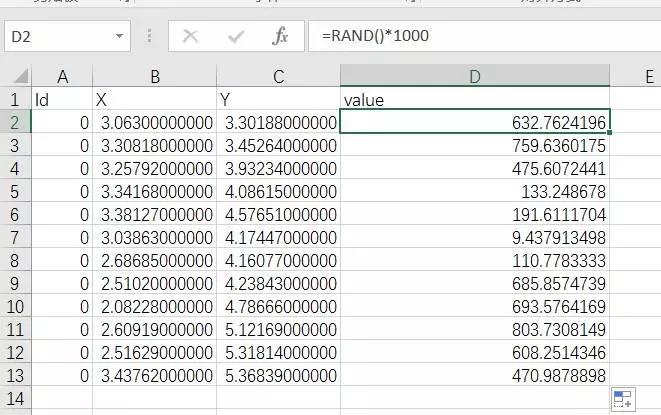Select row 11 header

pos(16,329)
